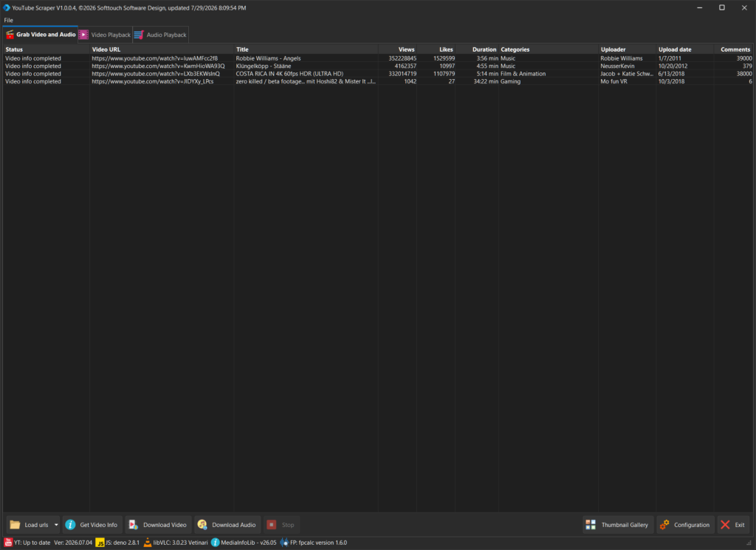This screenshot has width=756, height=550.
Task: Click the Configuration gears icon
Action: (x=664, y=524)
